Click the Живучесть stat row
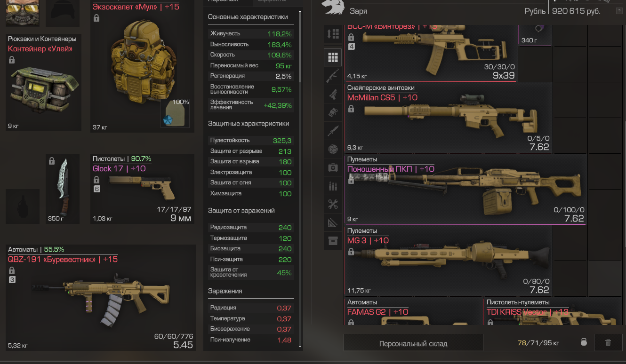This screenshot has height=364, width=626. click(251, 34)
